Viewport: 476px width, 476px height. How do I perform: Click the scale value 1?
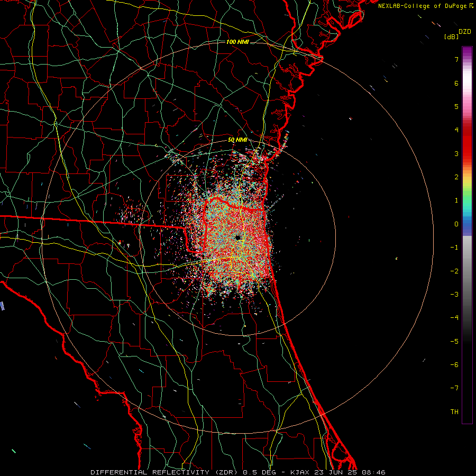[x=456, y=200]
